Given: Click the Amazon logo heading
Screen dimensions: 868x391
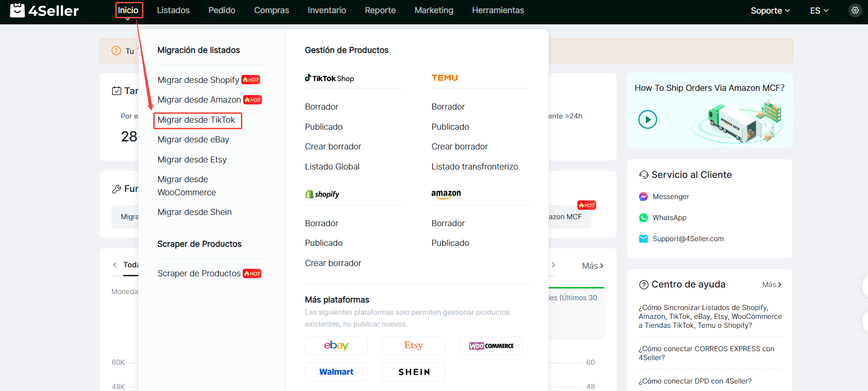Looking at the screenshot, I should point(446,194).
